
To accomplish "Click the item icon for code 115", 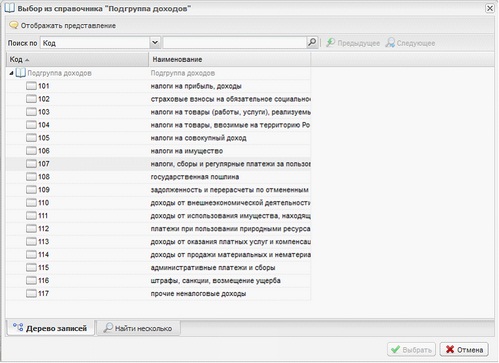I will click(31, 267).
